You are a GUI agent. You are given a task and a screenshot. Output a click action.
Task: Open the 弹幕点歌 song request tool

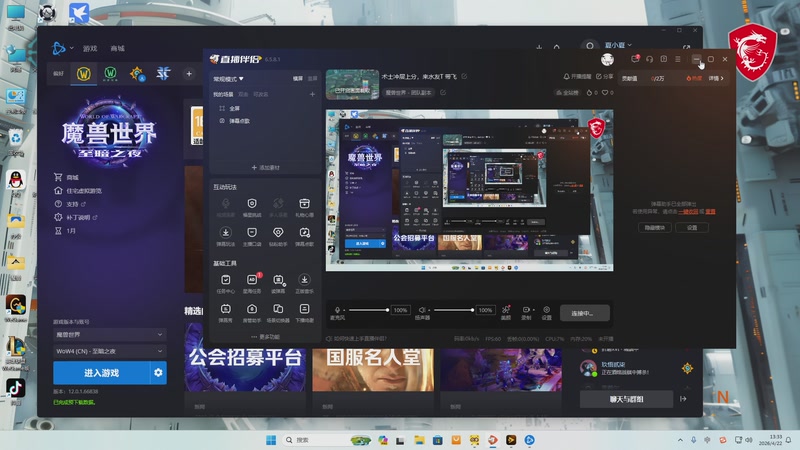[x=305, y=236]
